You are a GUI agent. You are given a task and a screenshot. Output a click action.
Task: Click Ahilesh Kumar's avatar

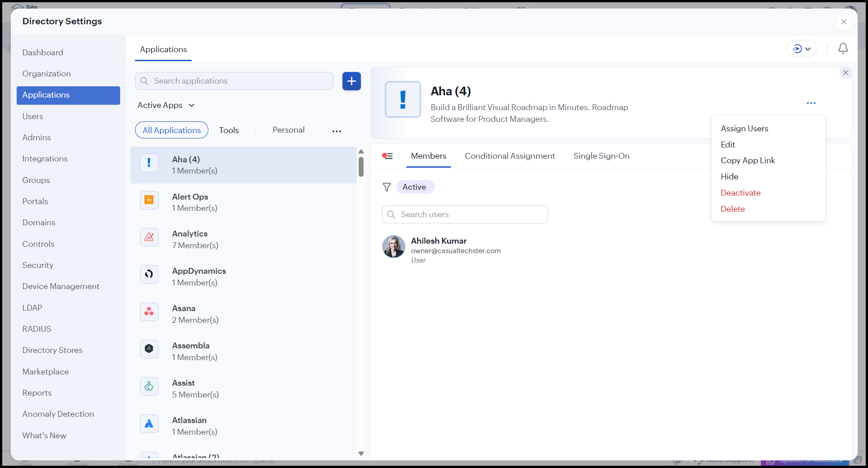click(394, 246)
